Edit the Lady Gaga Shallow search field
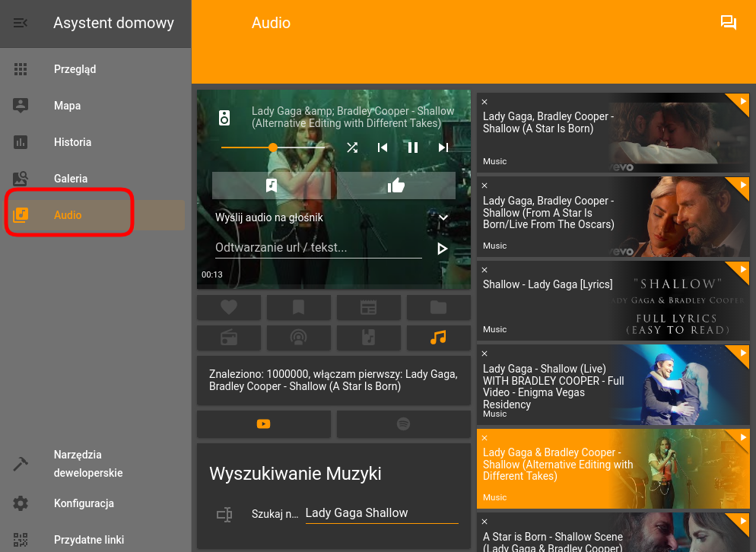This screenshot has width=756, height=552. click(382, 513)
